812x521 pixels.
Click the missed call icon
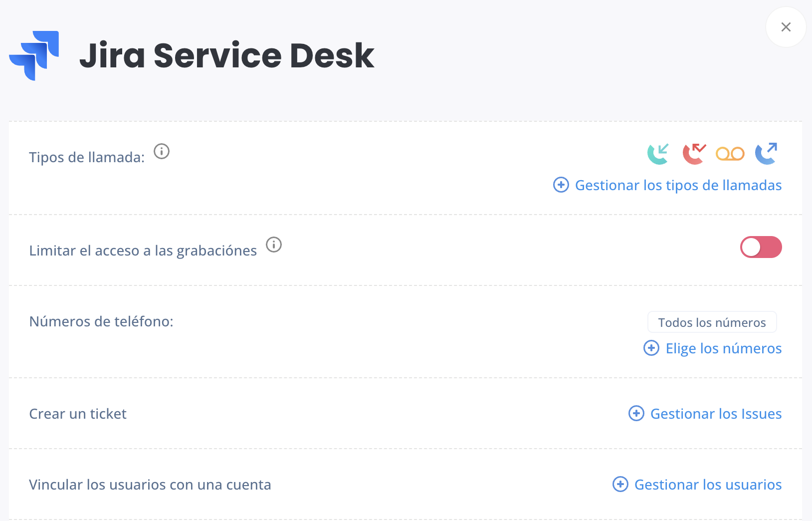[x=694, y=154]
